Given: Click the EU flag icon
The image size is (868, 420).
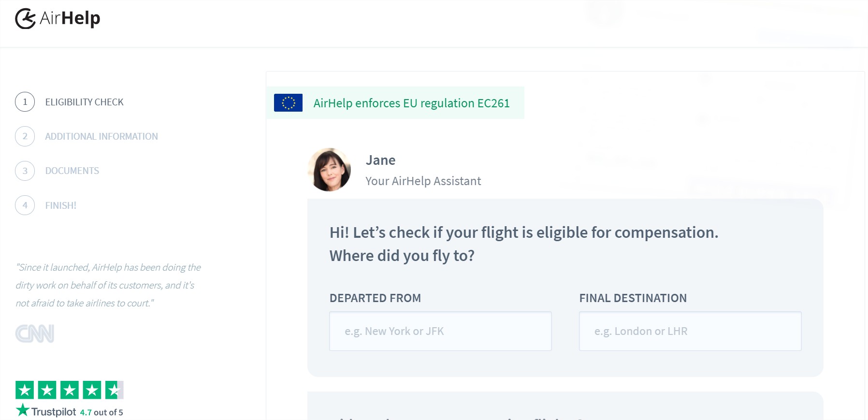Looking at the screenshot, I should 288,102.
